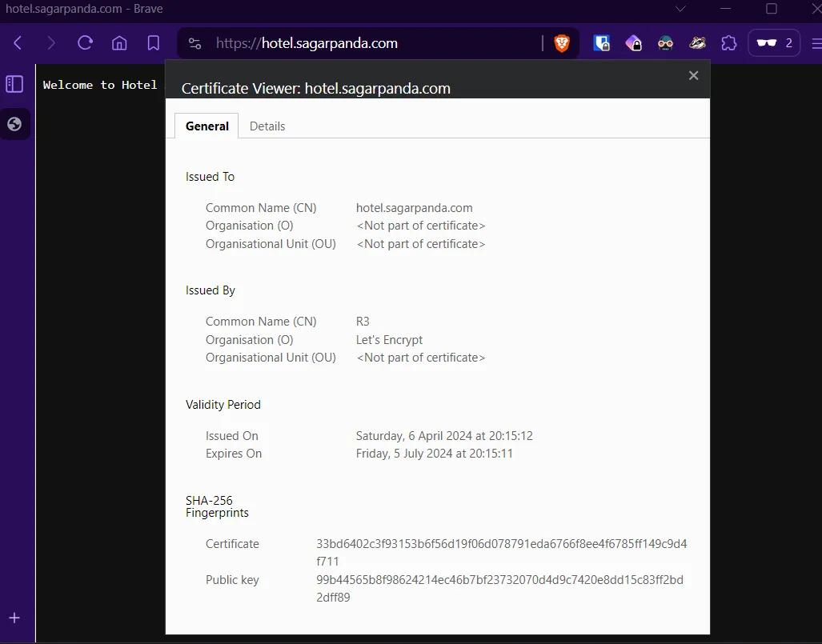Minimize the Brave window
822x644 pixels.
coord(725,9)
